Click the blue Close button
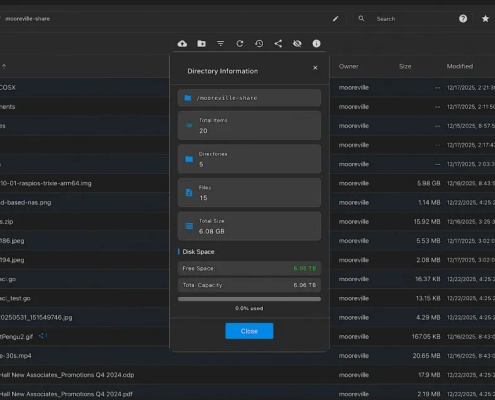The height and width of the screenshot is (400, 495). (249, 331)
